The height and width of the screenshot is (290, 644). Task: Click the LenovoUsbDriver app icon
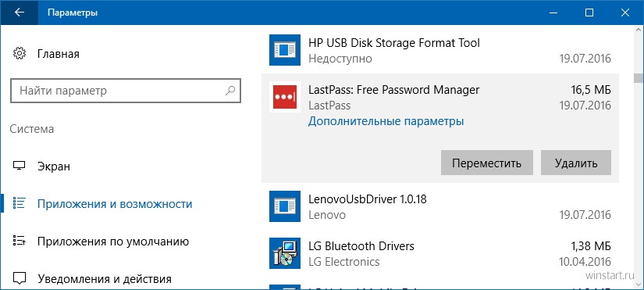click(x=285, y=206)
